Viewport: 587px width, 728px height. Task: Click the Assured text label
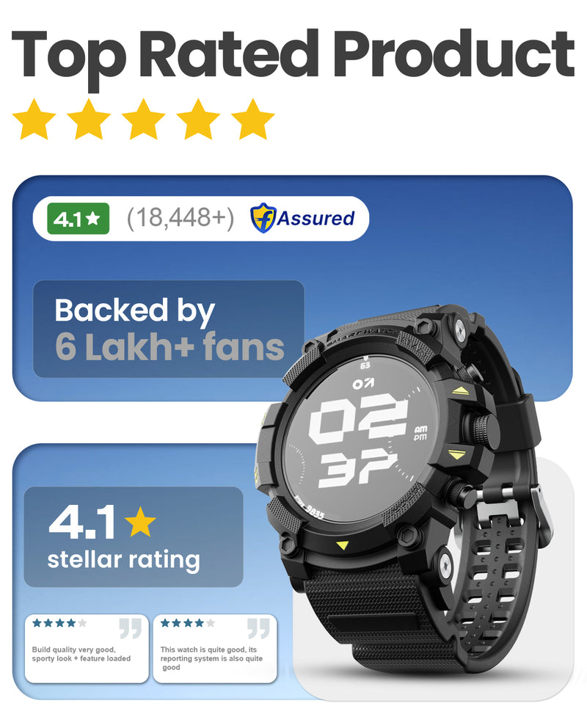(x=316, y=218)
